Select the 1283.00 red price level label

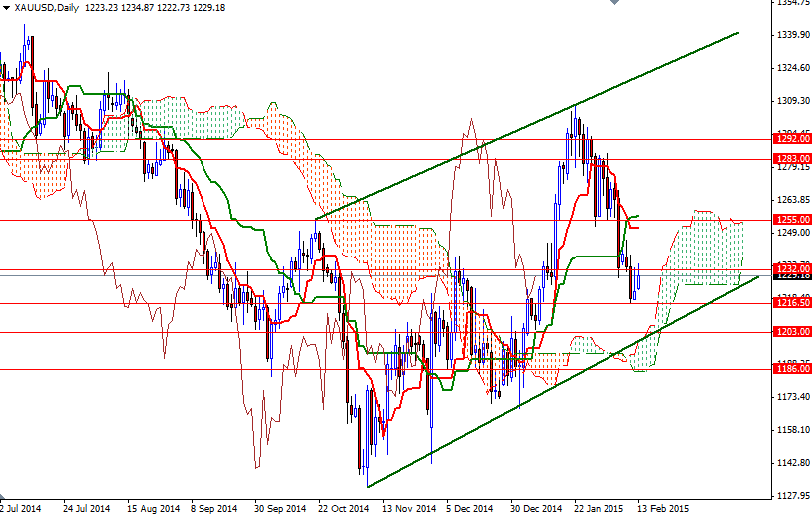coord(792,158)
